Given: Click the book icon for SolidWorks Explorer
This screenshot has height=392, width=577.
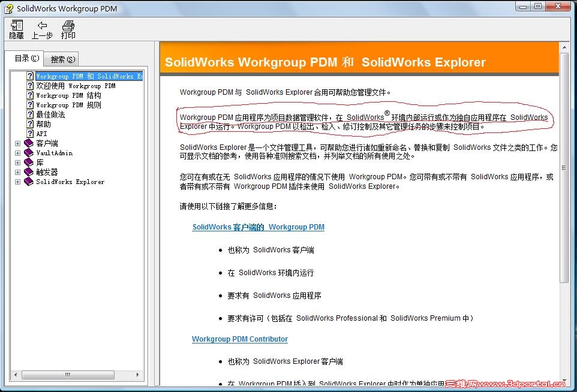Looking at the screenshot, I should coord(29,181).
